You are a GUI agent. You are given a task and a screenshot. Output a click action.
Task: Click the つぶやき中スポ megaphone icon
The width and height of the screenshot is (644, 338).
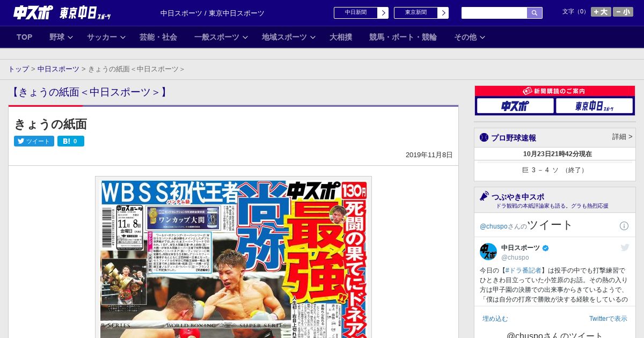(484, 196)
